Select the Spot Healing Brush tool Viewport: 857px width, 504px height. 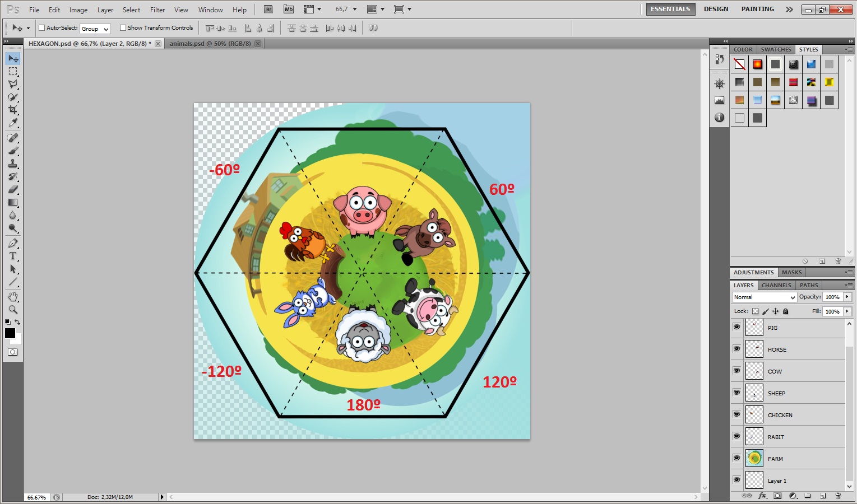(x=13, y=138)
